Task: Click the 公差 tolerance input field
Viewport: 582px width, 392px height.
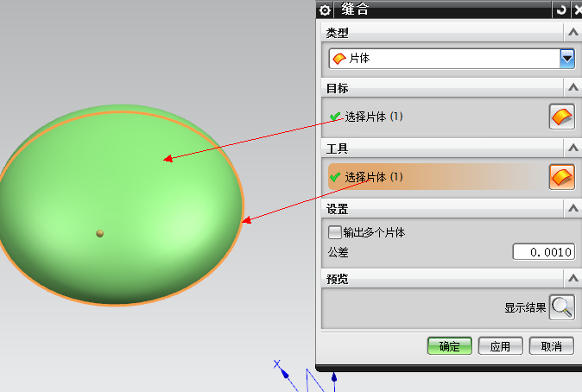Action: coord(543,252)
